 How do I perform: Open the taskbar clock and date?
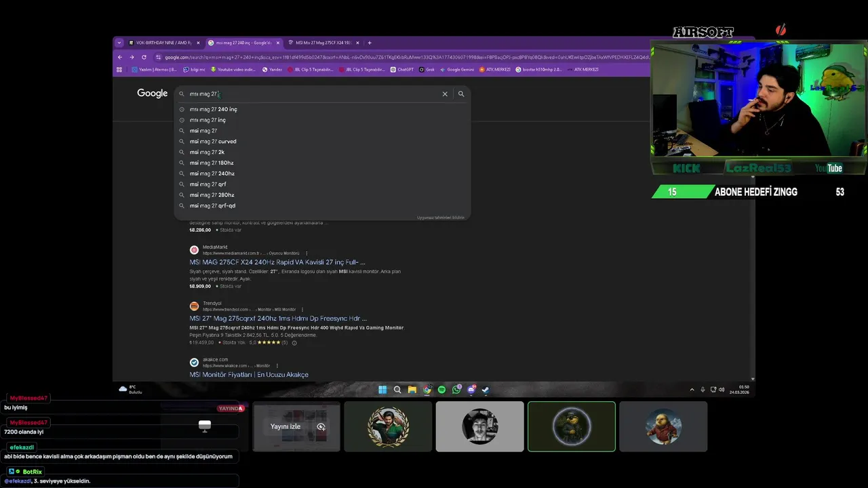pyautogui.click(x=739, y=390)
